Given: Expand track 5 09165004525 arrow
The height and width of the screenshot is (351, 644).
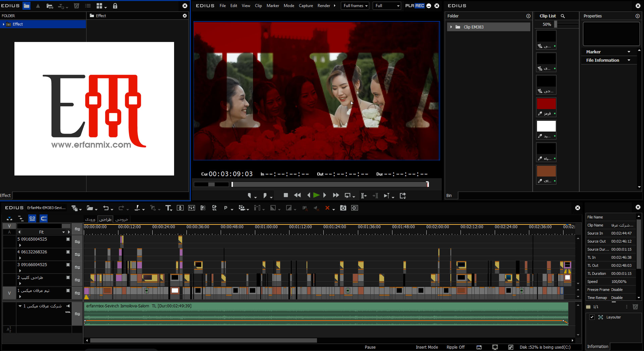Looking at the screenshot, I should pyautogui.click(x=20, y=245).
